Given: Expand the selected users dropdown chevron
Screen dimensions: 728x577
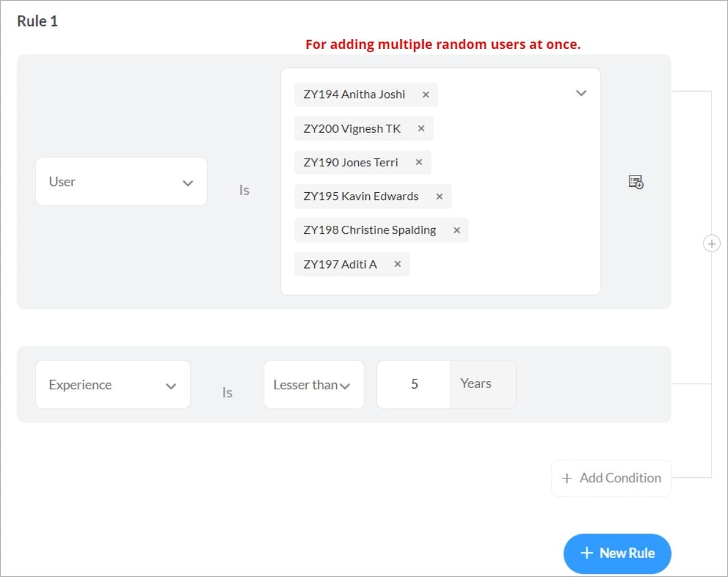Looking at the screenshot, I should pos(581,93).
